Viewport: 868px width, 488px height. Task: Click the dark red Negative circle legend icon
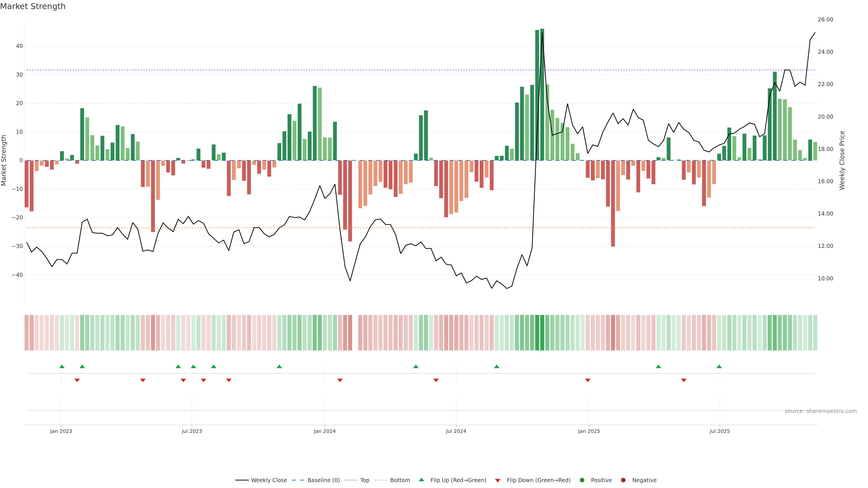623,480
